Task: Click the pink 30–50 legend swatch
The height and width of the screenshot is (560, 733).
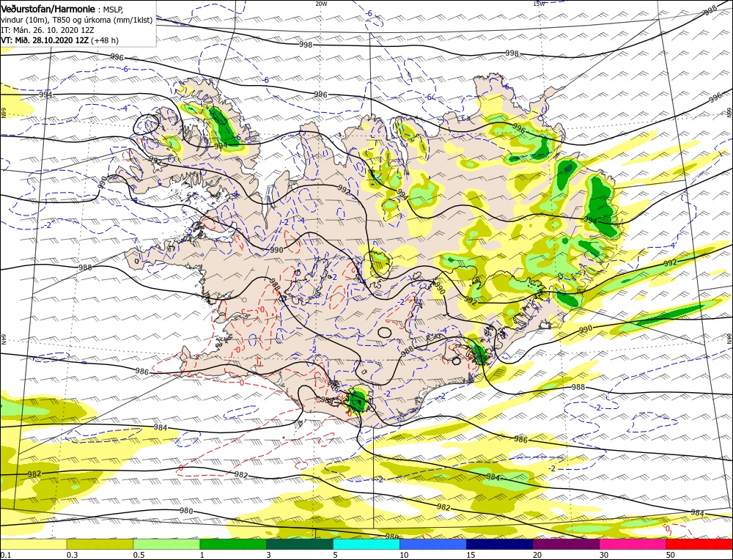Action: point(633,544)
